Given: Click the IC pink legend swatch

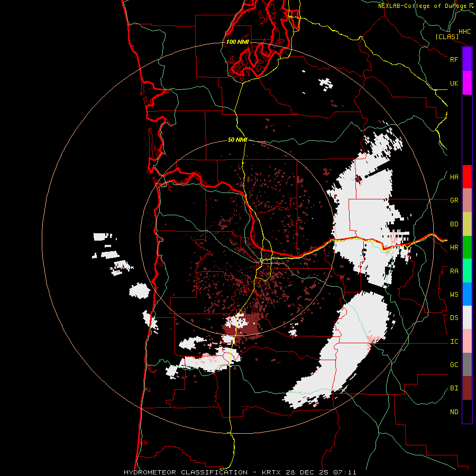Looking at the screenshot, I should pyautogui.click(x=467, y=341).
